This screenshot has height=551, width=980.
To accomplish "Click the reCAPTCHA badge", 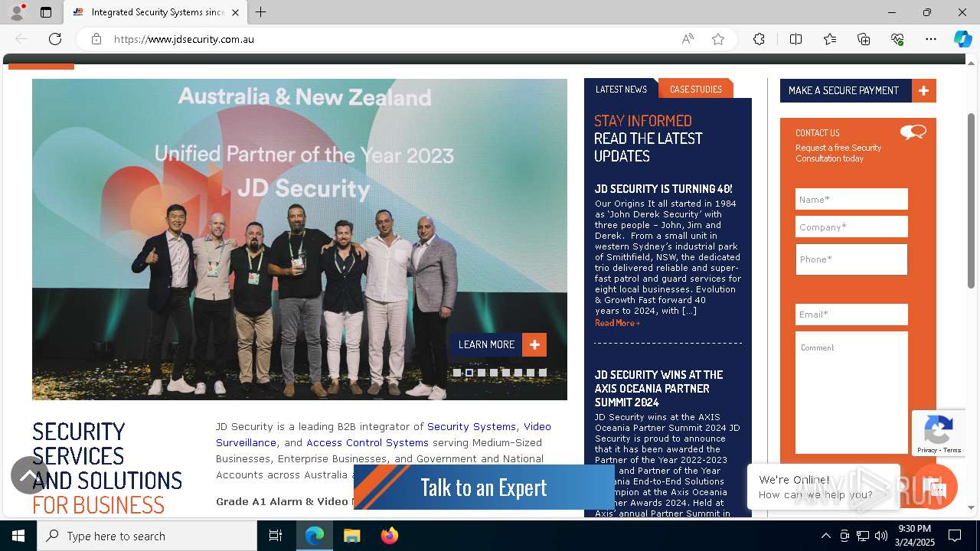I will coord(938,433).
